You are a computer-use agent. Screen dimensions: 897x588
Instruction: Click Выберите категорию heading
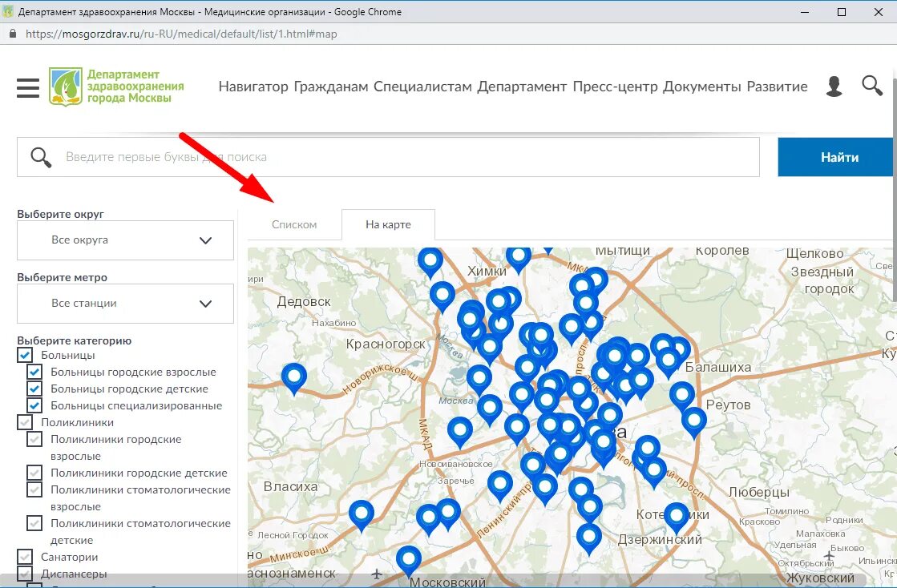(x=75, y=340)
